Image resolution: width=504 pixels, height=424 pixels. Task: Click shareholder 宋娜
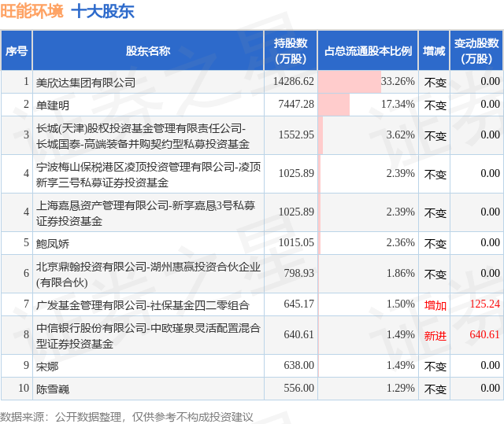[47, 367]
